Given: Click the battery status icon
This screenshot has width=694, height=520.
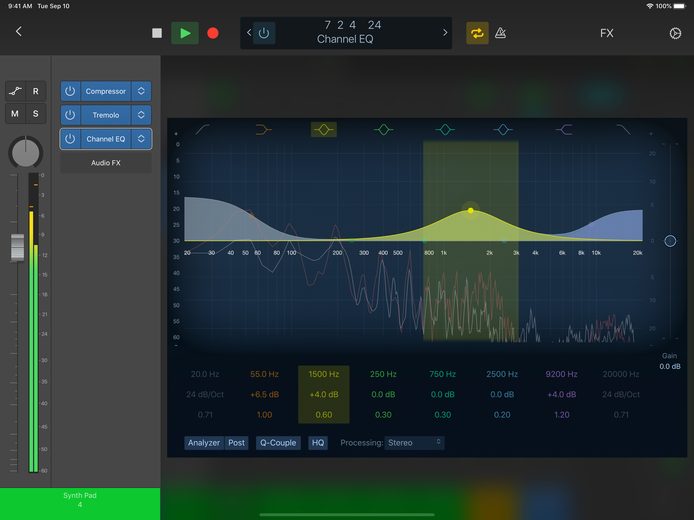Looking at the screenshot, I should pyautogui.click(x=679, y=6).
